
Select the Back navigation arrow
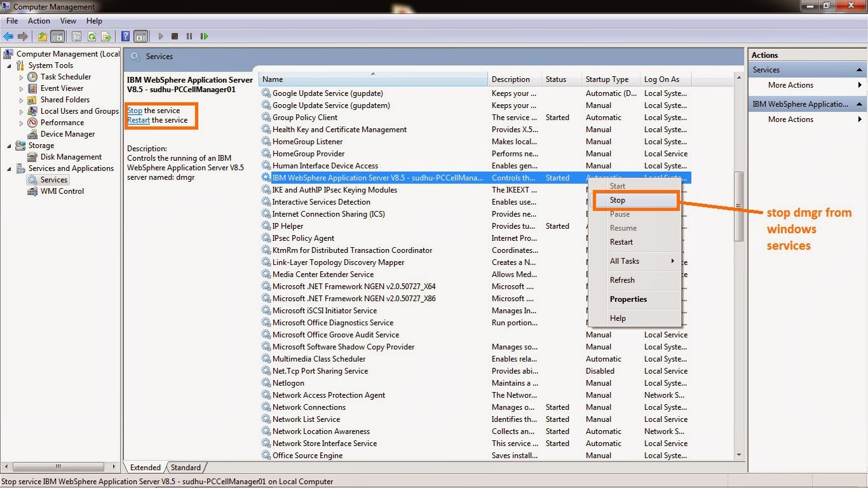(8, 36)
